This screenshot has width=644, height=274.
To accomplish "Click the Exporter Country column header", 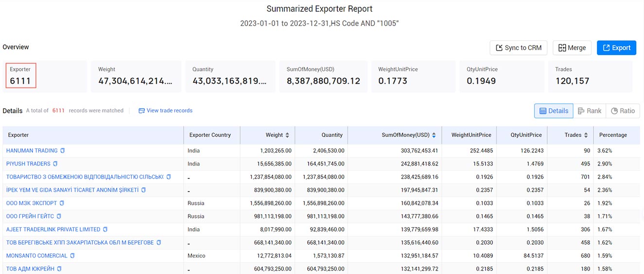I will click(212, 135).
